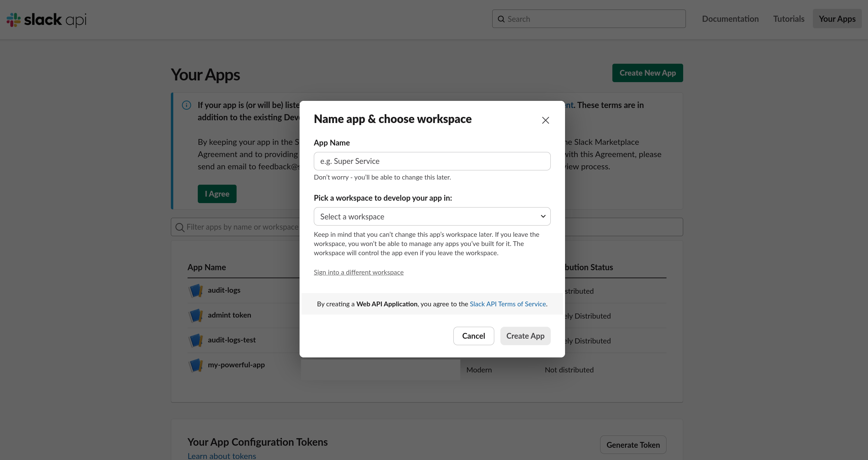This screenshot has width=868, height=460.
Task: Open the Learn about tokens link
Action: [x=222, y=456]
